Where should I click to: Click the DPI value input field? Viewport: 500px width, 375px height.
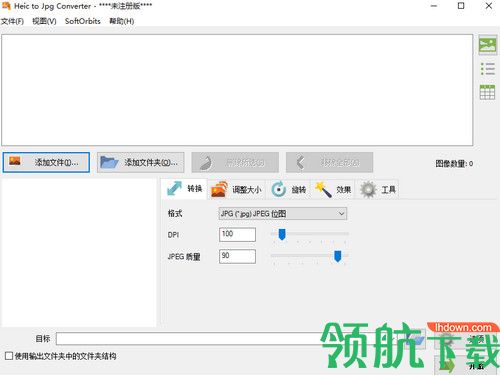237,235
